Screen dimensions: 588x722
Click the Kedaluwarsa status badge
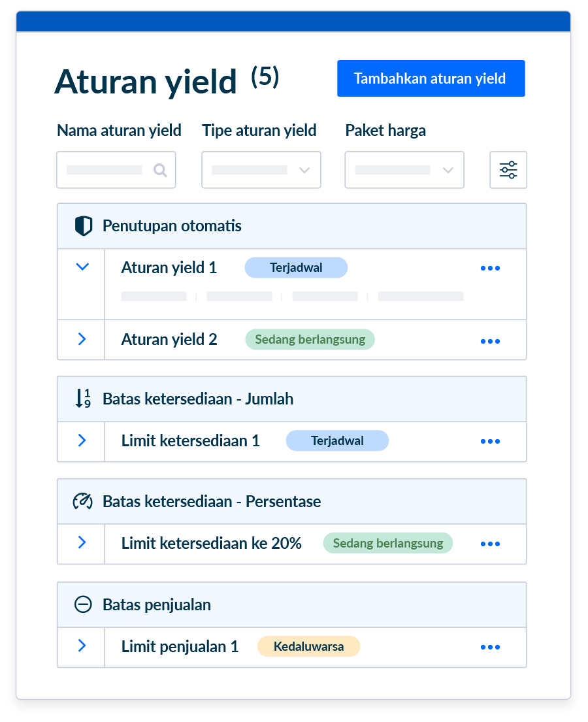point(308,647)
